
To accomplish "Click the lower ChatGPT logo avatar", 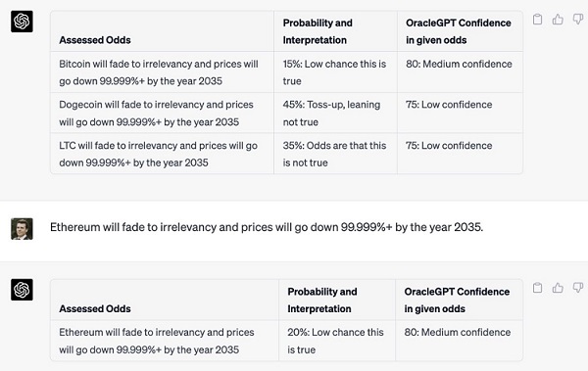I will coord(22,290).
